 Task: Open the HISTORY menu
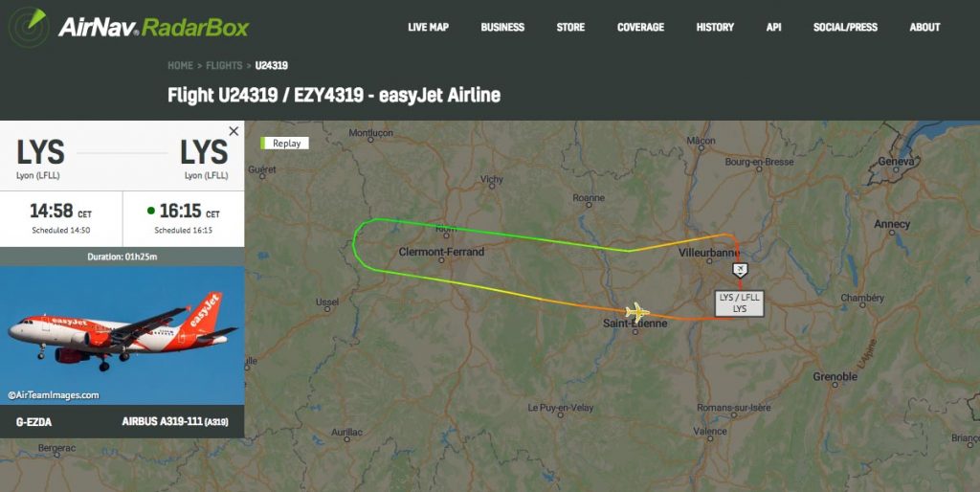coord(715,27)
